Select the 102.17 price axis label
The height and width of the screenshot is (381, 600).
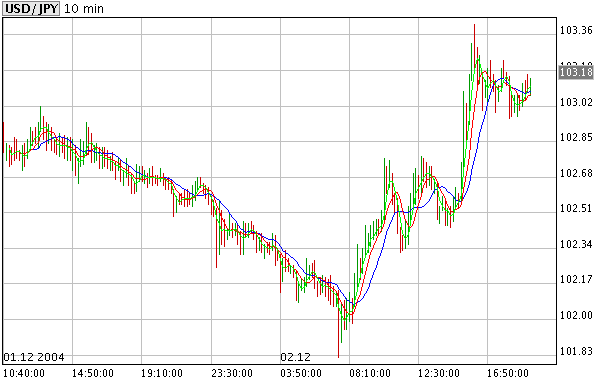(x=576, y=279)
